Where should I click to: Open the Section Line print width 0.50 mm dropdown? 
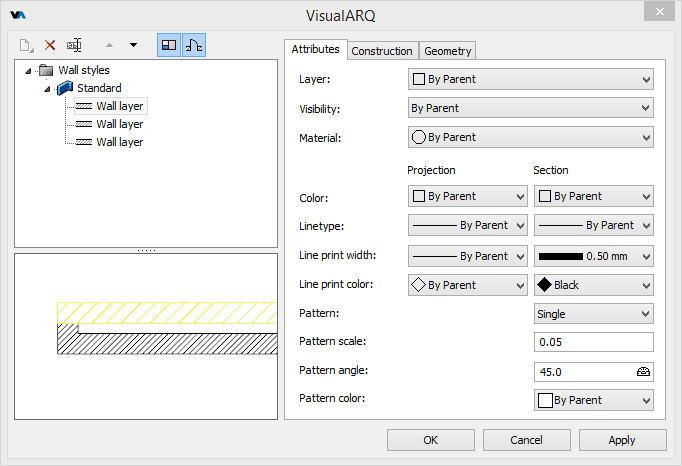click(594, 256)
